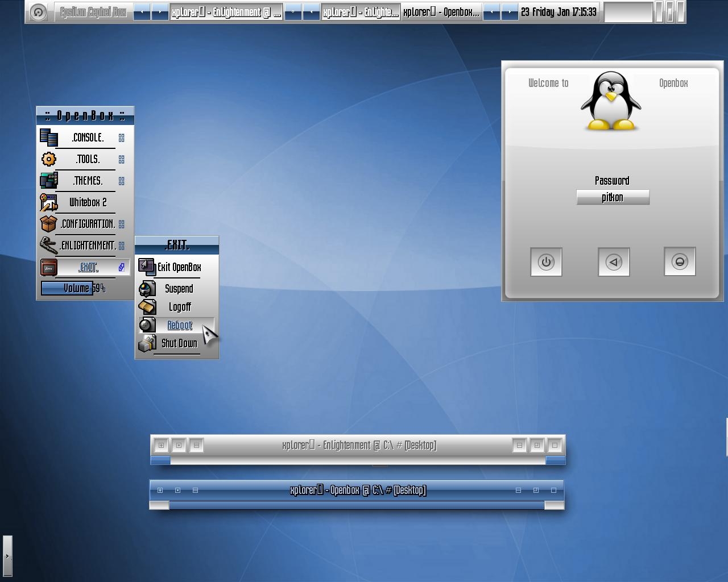Click the dot-square title button in Openbox window
This screenshot has width=728, height=582.
[178, 490]
